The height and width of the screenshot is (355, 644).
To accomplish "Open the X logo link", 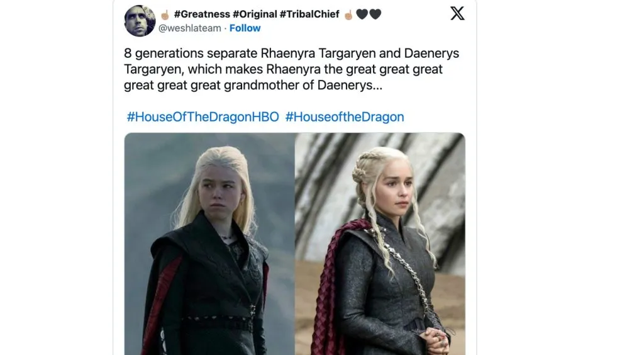I will 457,13.
